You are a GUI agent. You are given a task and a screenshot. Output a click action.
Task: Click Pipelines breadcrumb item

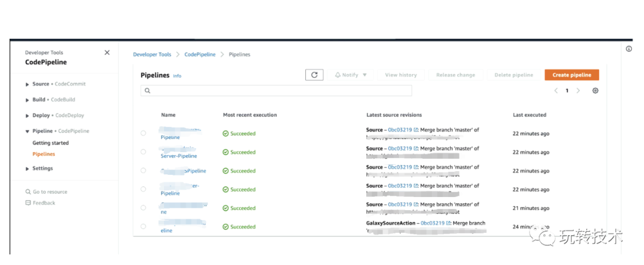tap(240, 54)
